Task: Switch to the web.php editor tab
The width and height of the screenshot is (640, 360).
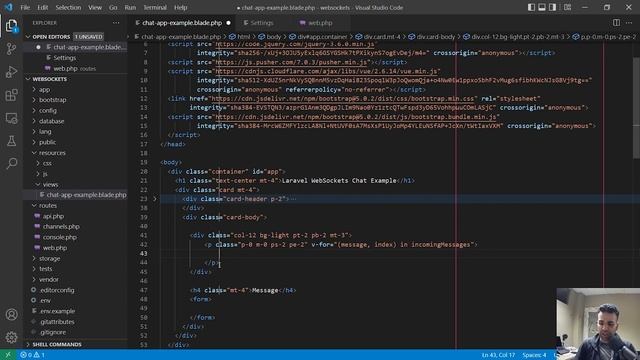Action: (320, 23)
